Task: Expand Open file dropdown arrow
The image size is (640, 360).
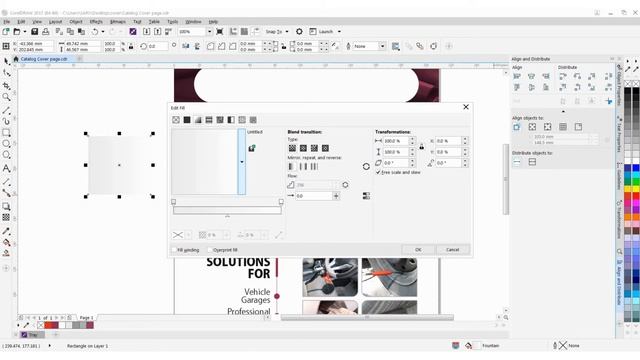Action: (24, 31)
